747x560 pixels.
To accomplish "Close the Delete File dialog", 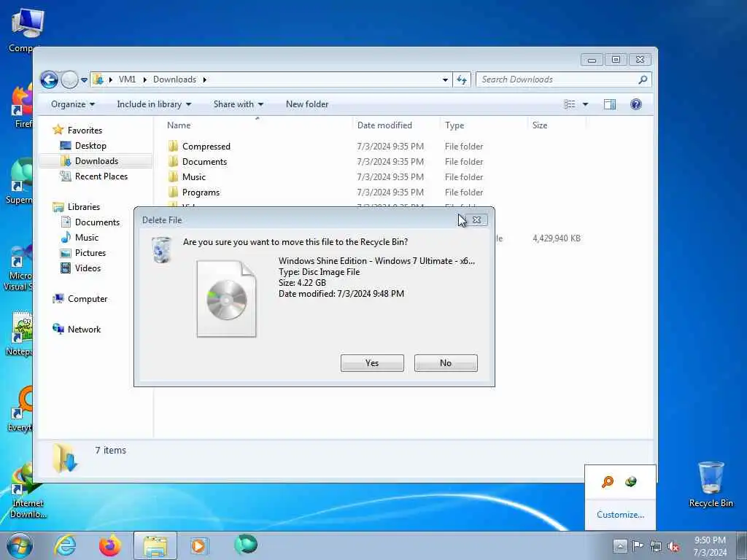I will [476, 220].
